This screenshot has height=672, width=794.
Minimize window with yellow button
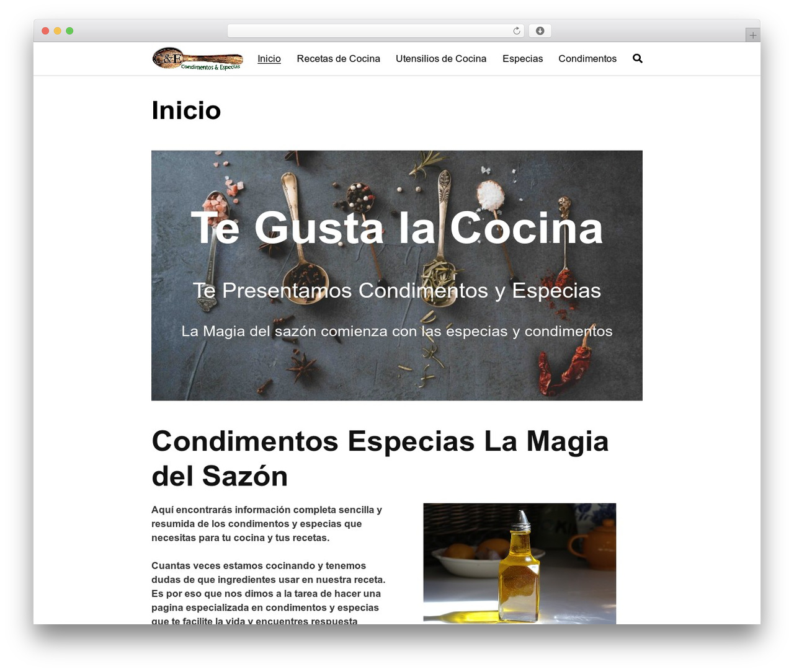click(x=58, y=31)
